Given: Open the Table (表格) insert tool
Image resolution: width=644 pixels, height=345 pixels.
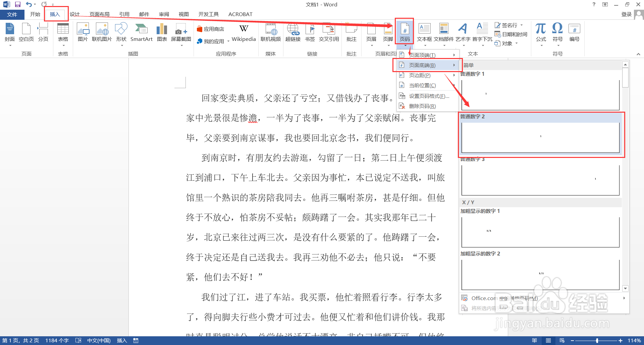Looking at the screenshot, I should (63, 33).
